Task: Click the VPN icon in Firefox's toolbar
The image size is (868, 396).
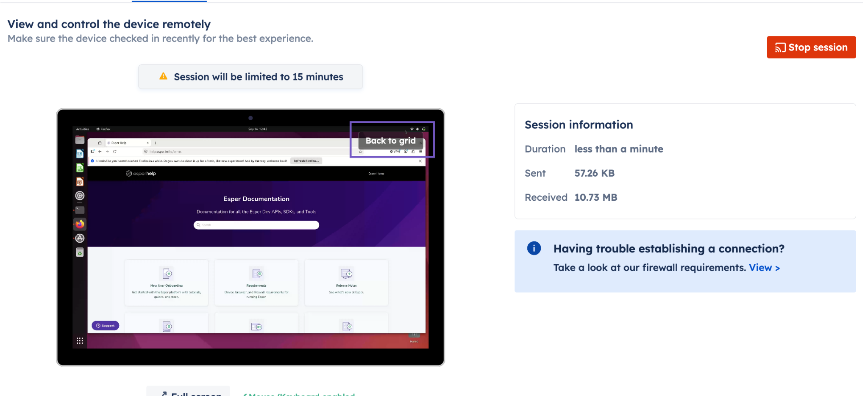Action: (x=395, y=152)
